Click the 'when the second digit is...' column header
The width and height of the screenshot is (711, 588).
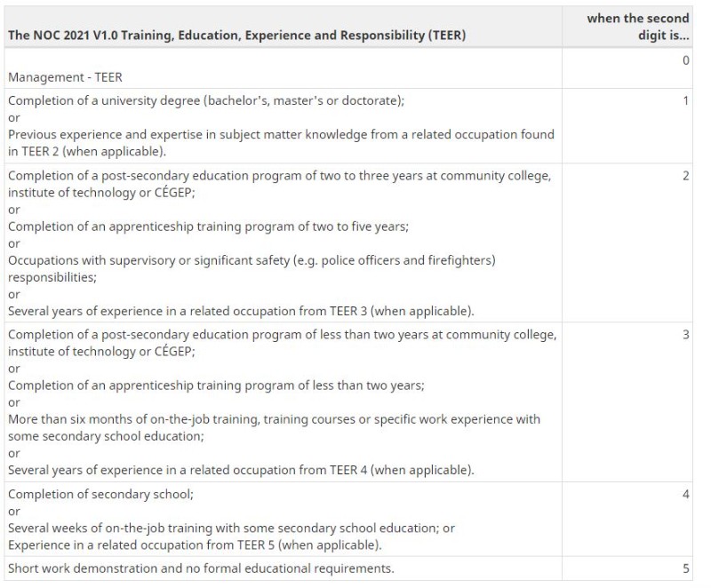tap(638, 27)
